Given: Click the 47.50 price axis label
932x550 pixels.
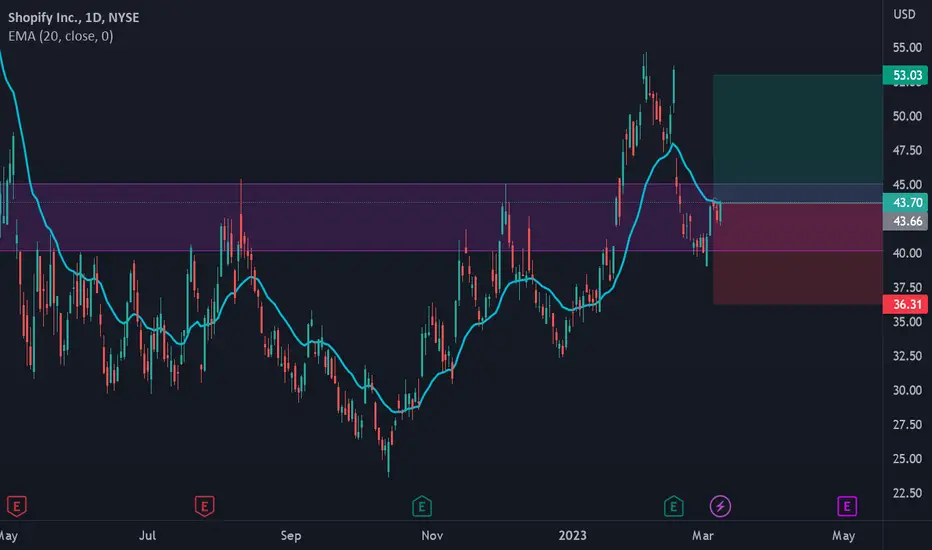Looking at the screenshot, I should tap(907, 150).
